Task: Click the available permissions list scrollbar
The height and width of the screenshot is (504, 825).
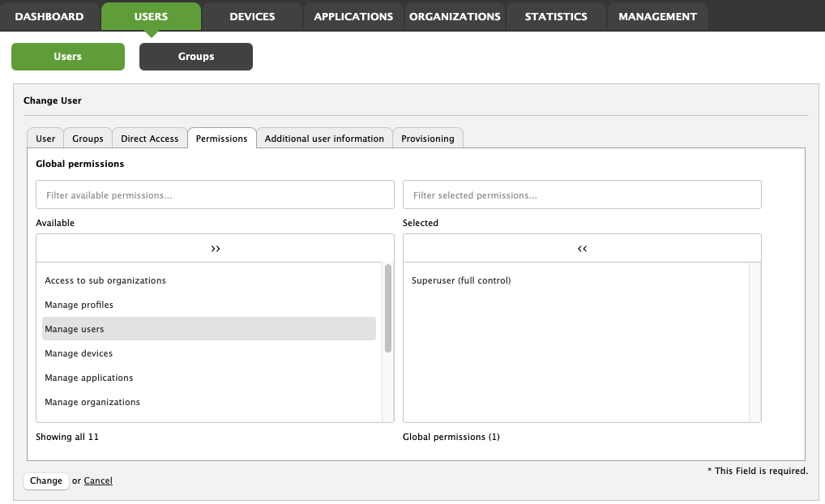Action: [388, 309]
